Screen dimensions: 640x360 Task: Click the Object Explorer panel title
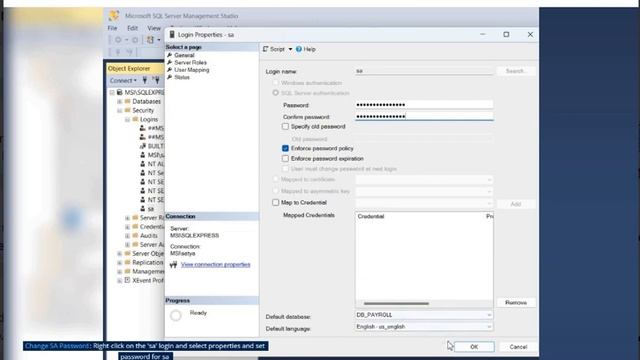pos(129,69)
